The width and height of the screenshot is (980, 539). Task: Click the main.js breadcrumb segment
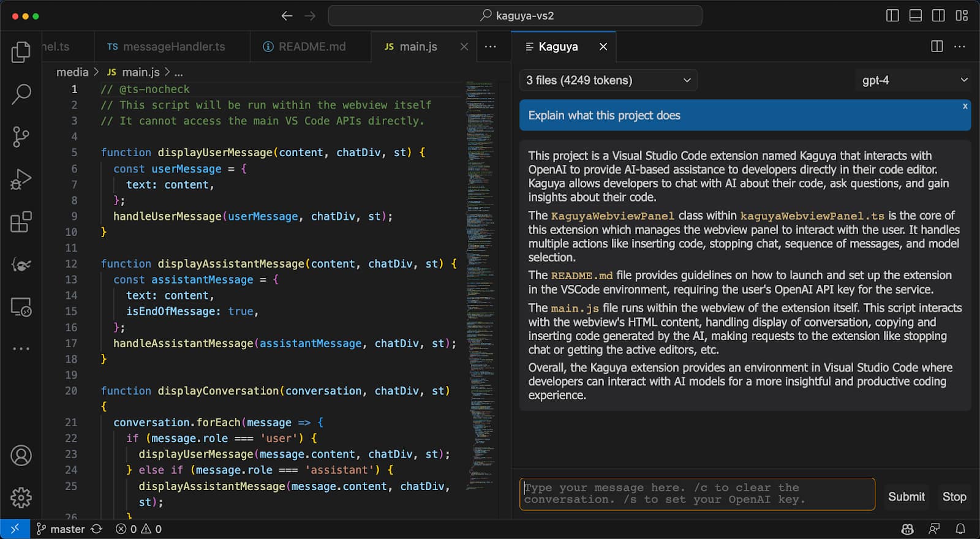coord(134,72)
